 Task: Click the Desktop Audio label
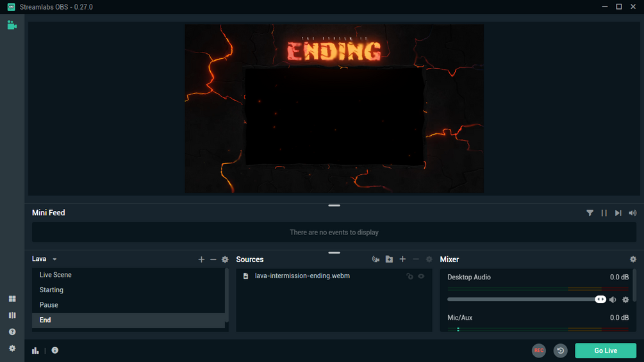(469, 277)
